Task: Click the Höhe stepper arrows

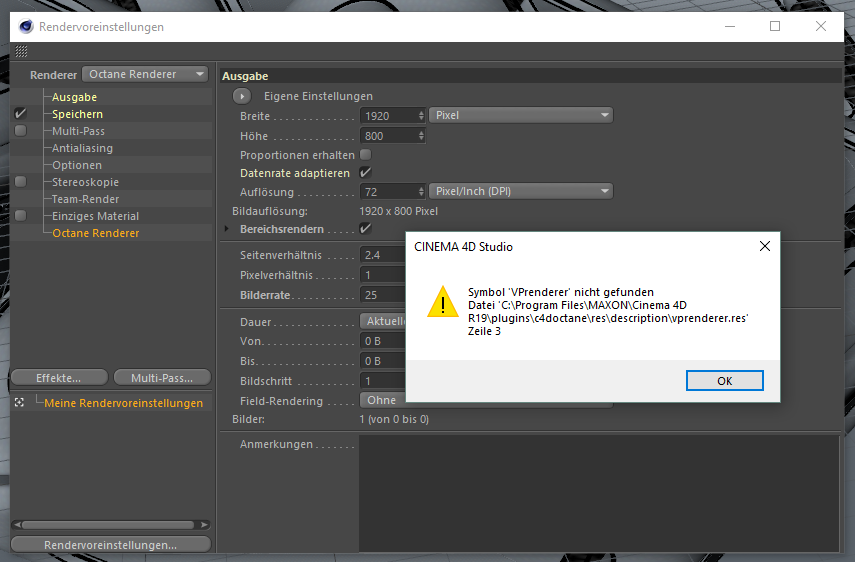Action: click(x=421, y=136)
